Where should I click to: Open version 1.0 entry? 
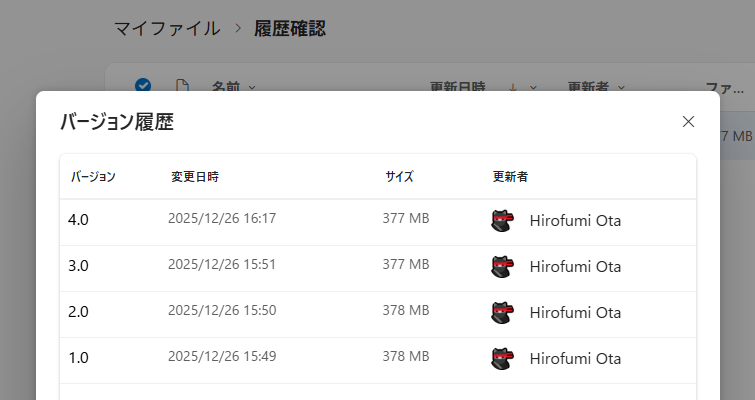tap(79, 358)
